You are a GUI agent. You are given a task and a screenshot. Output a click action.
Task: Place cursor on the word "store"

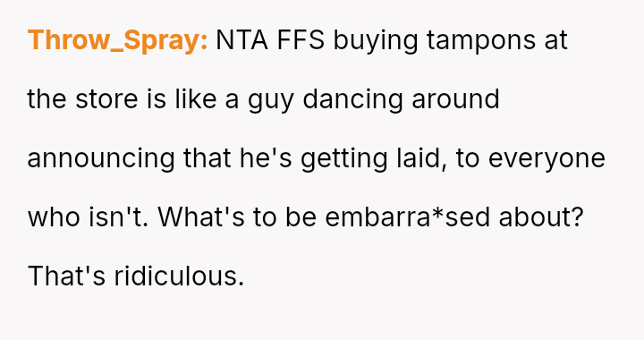pos(106,99)
